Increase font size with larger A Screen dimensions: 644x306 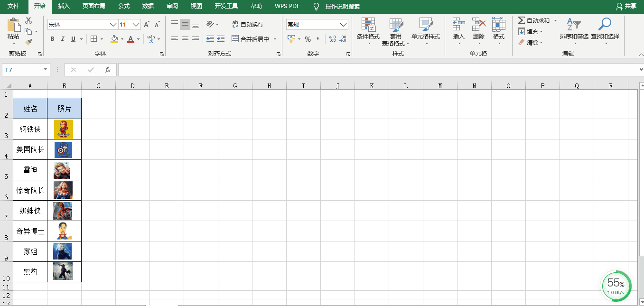click(147, 25)
